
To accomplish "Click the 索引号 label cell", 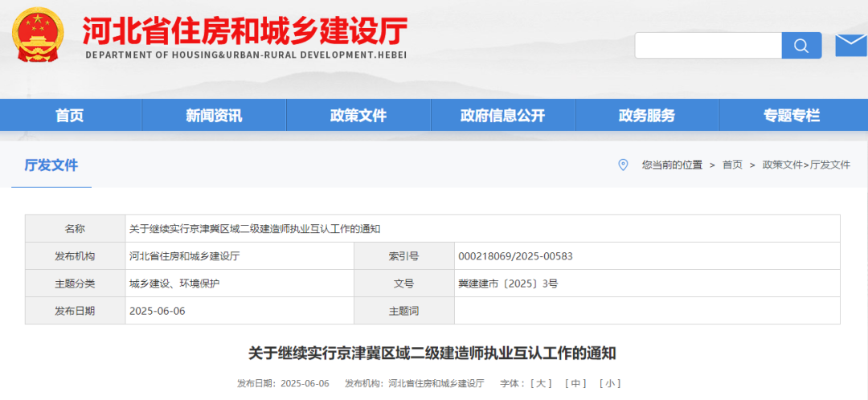I will (x=404, y=256).
